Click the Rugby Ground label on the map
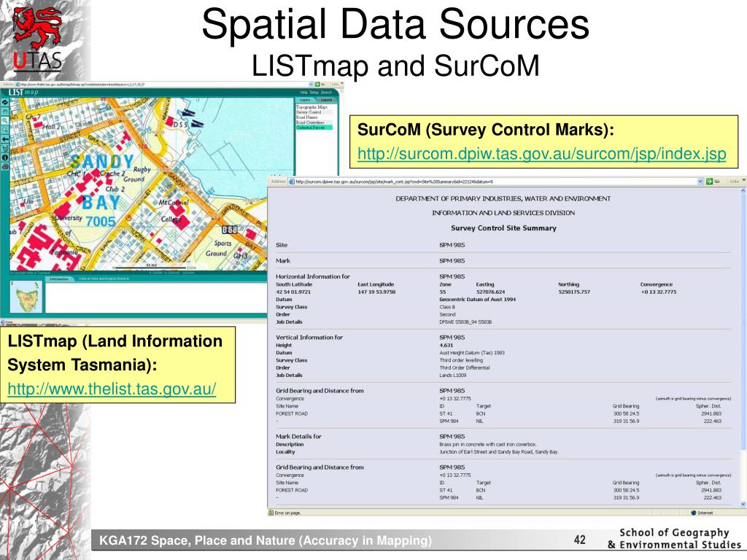 [x=137, y=174]
